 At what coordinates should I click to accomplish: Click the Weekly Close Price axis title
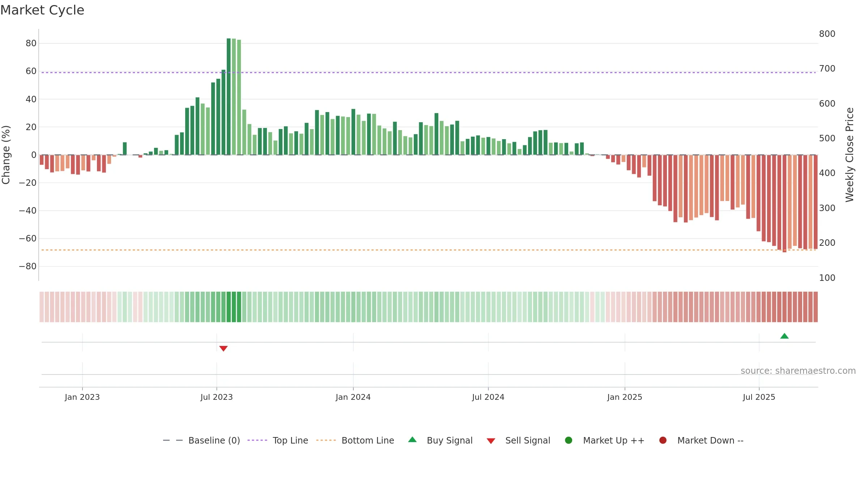(850, 155)
